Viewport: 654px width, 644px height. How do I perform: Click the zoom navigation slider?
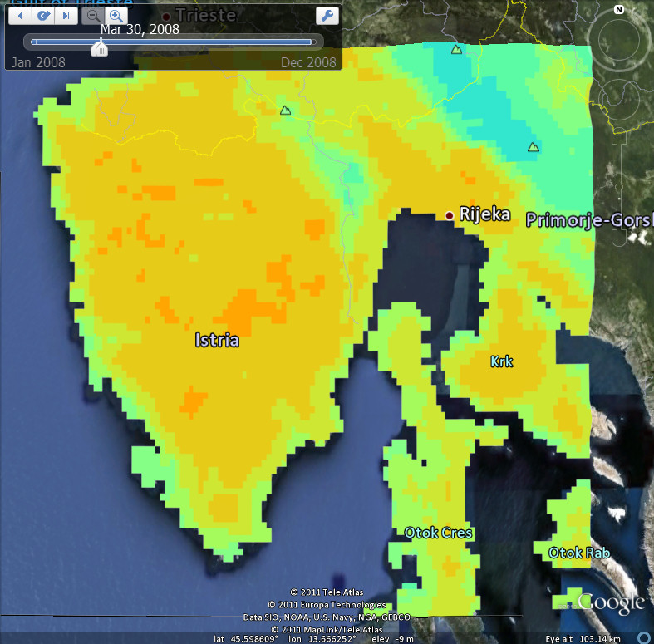pyautogui.click(x=619, y=188)
